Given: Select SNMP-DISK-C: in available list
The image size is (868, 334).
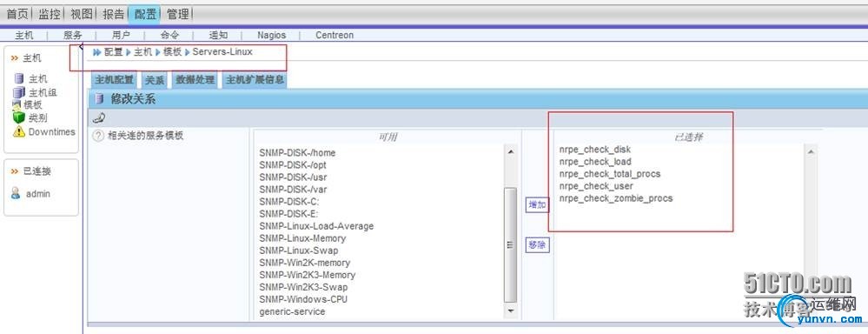Looking at the screenshot, I should (289, 202).
